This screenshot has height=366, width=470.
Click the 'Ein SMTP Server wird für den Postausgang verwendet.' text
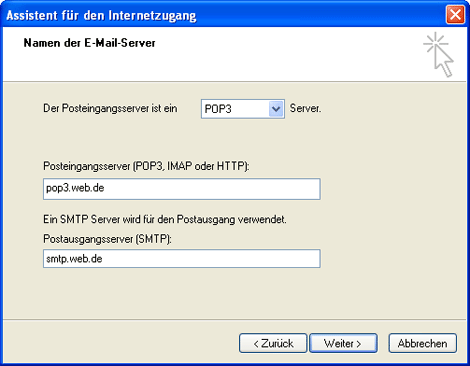point(165,219)
